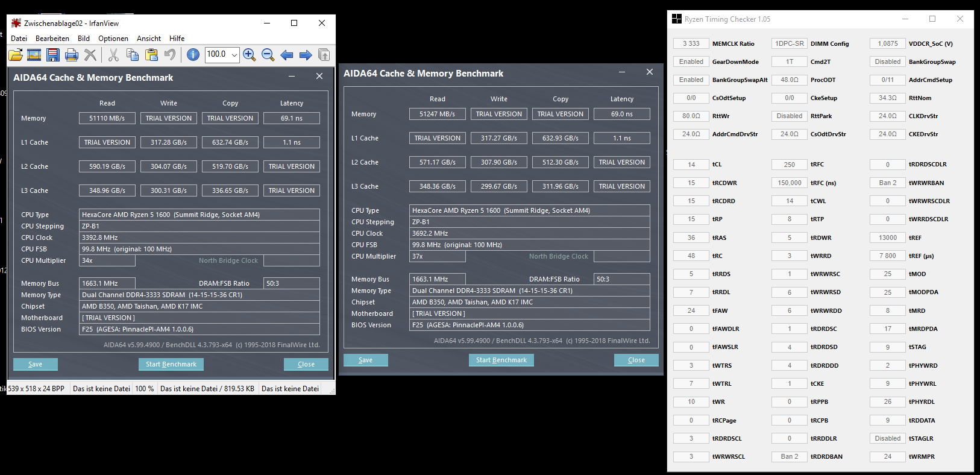
Task: Show image information with the blue i icon
Action: (x=193, y=55)
